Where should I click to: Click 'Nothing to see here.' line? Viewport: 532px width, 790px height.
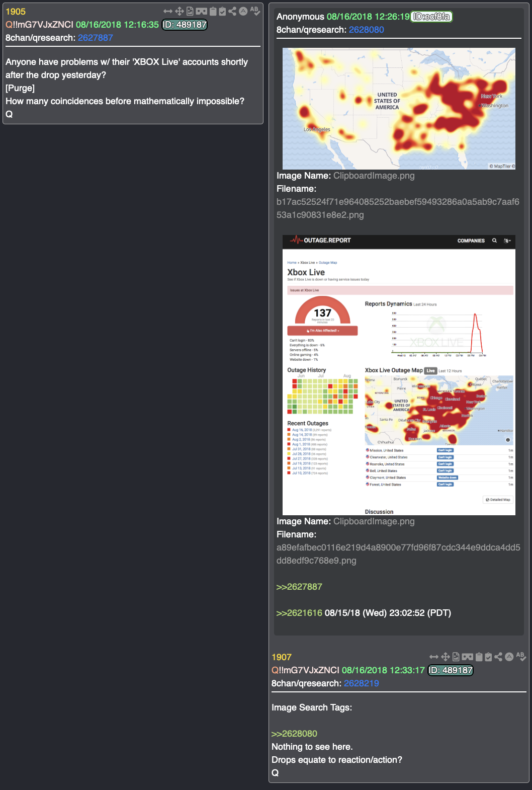point(312,747)
